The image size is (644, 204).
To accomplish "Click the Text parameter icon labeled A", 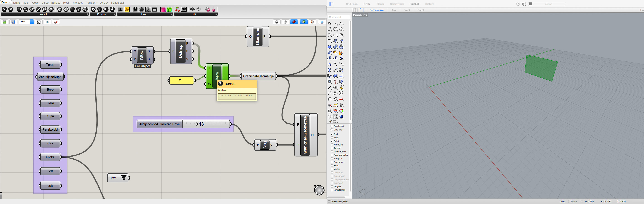I will 113,9.
